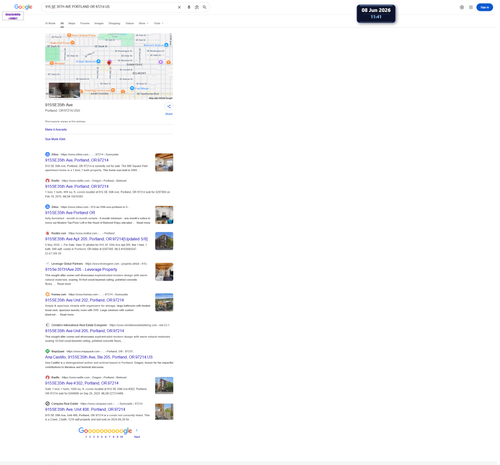Click the Realtor.com favicon

tap(47, 233)
